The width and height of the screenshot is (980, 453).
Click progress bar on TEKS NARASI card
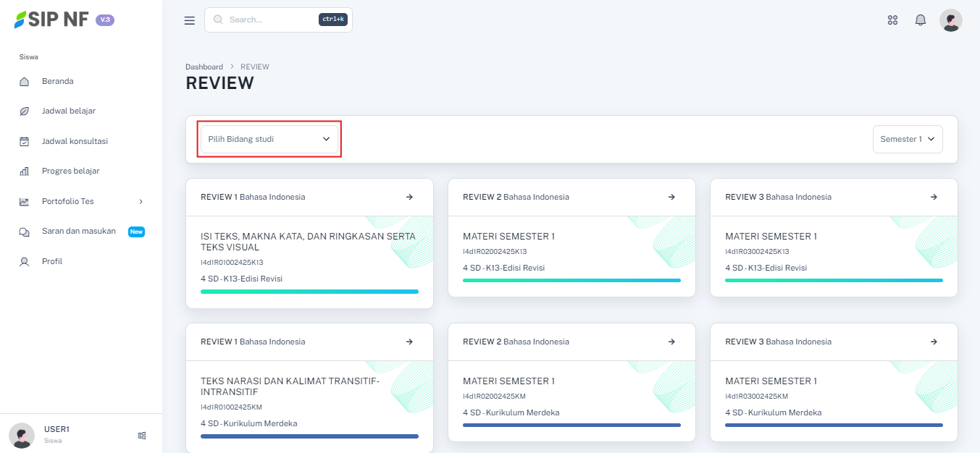[x=309, y=436]
